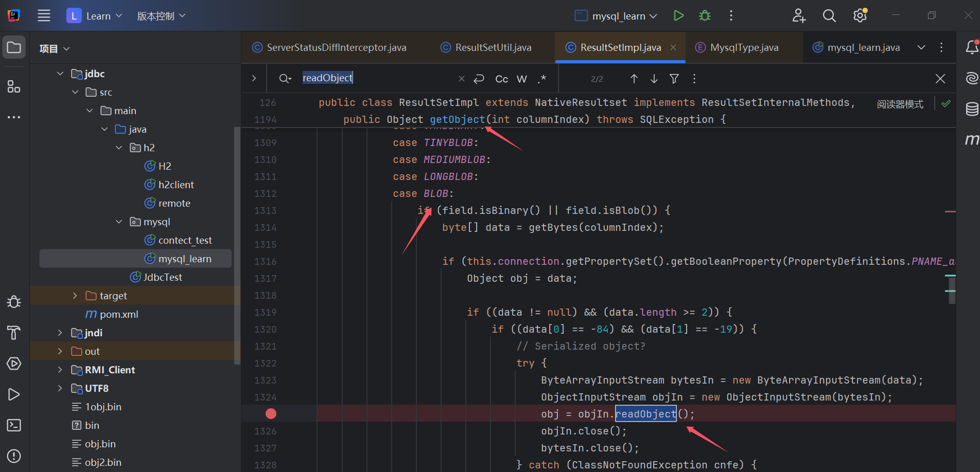Insert new line in search field
This screenshot has width=980, height=472.
pyautogui.click(x=479, y=79)
